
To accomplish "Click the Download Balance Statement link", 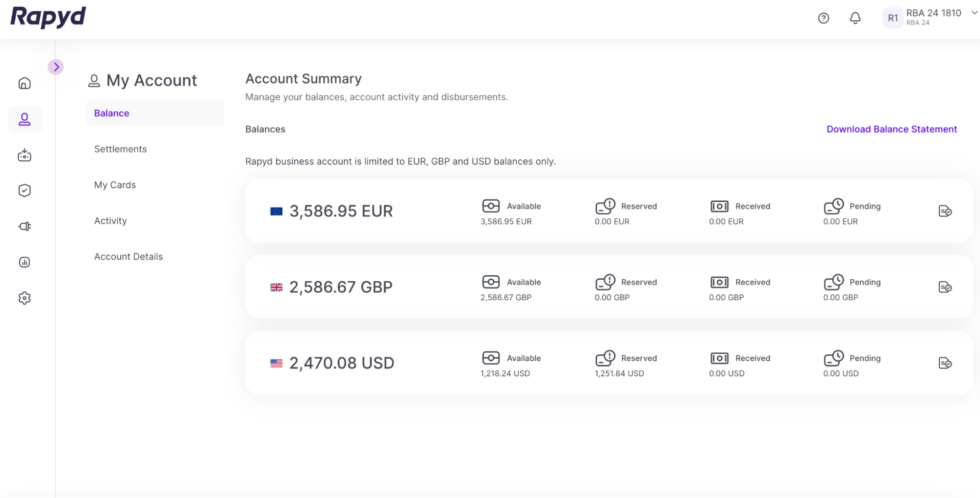I will 891,129.
